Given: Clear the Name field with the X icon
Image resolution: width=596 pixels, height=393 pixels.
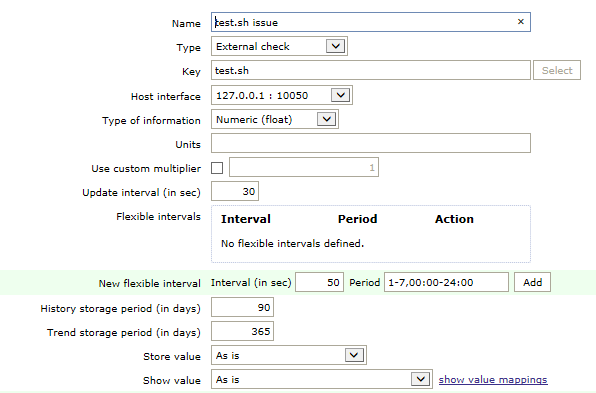Looking at the screenshot, I should coord(521,22).
